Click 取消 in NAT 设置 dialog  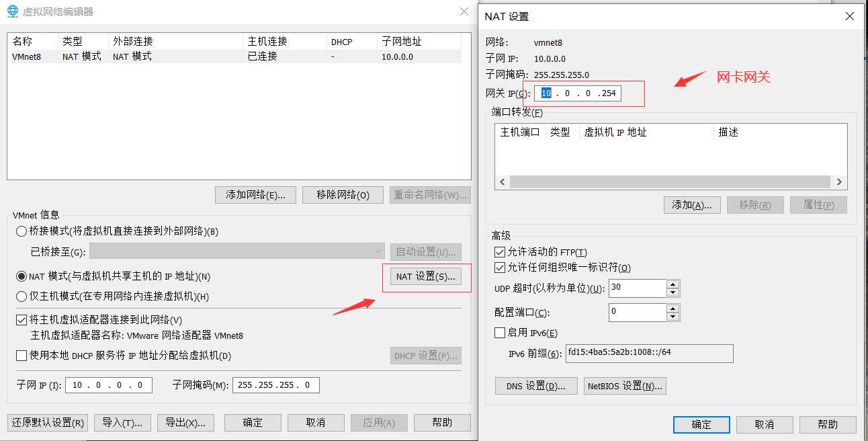765,424
